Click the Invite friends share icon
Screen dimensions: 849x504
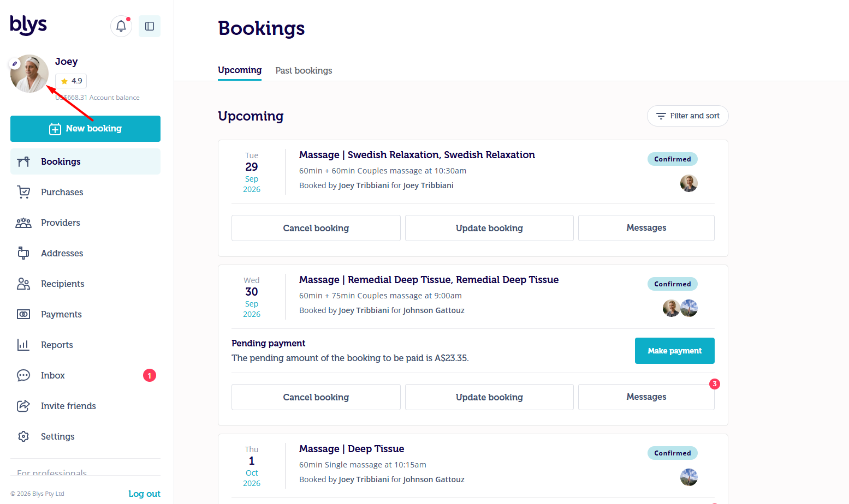tap(23, 406)
